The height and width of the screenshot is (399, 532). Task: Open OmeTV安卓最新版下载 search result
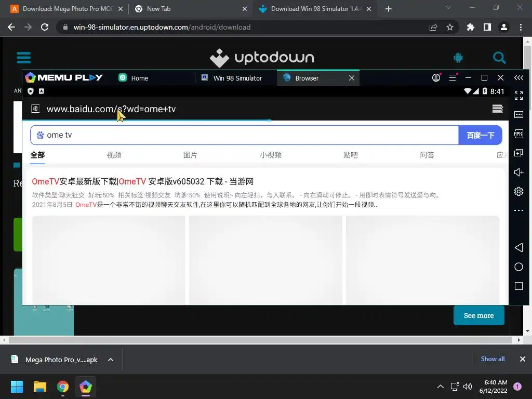point(142,181)
